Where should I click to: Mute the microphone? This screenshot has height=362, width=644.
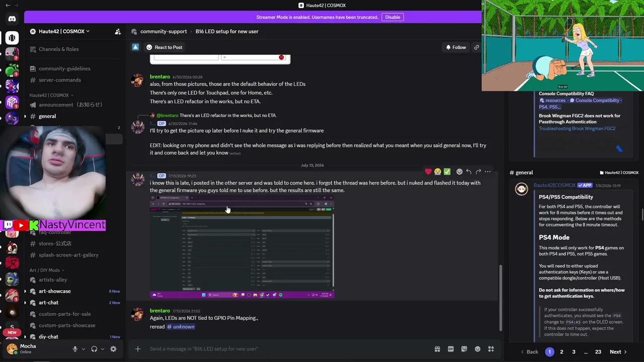pos(75,349)
